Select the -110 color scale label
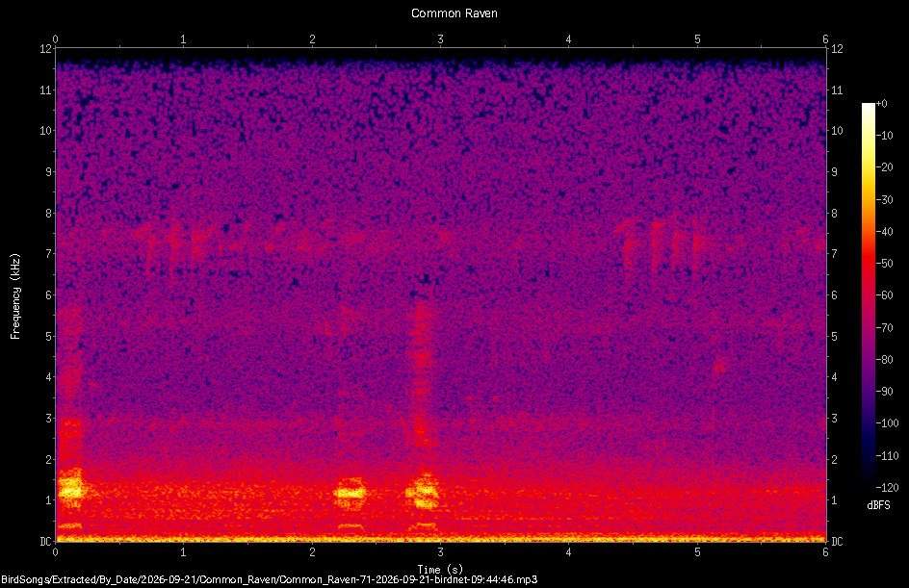This screenshot has width=909, height=588. tap(887, 456)
